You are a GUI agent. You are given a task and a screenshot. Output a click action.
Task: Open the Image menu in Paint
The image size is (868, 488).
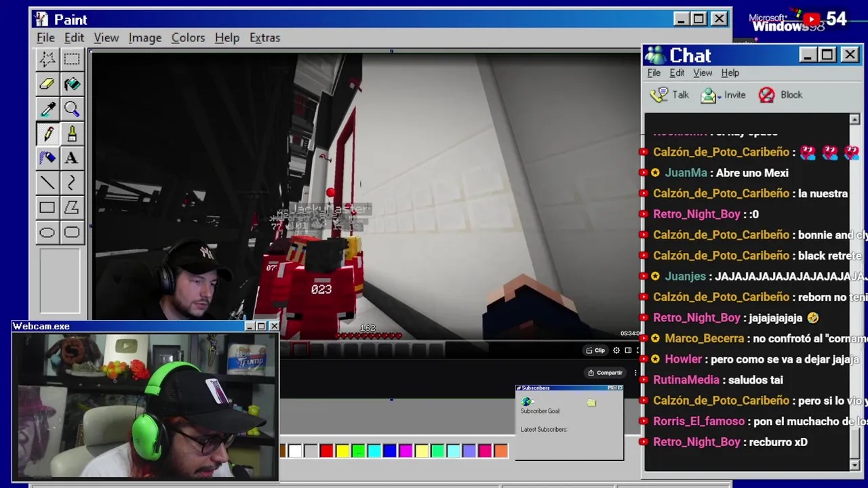(x=145, y=38)
